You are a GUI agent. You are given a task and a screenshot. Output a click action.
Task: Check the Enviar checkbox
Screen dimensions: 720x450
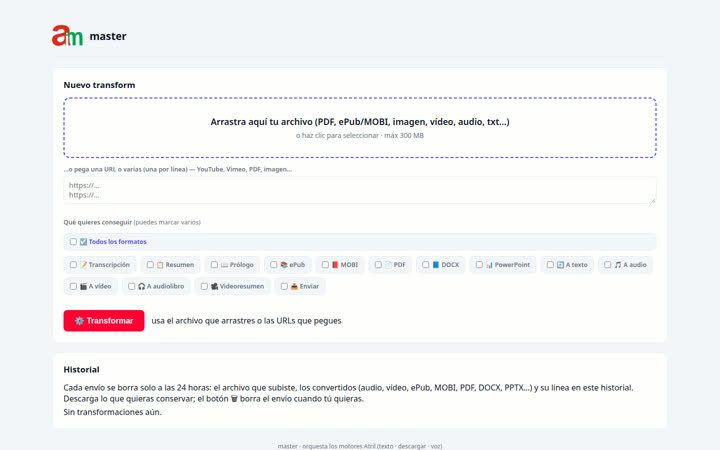point(284,287)
